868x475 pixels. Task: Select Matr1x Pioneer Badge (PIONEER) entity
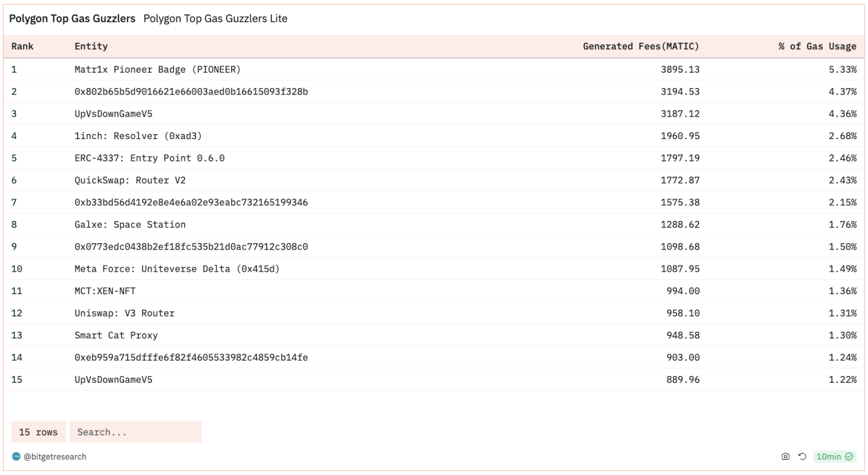point(157,69)
